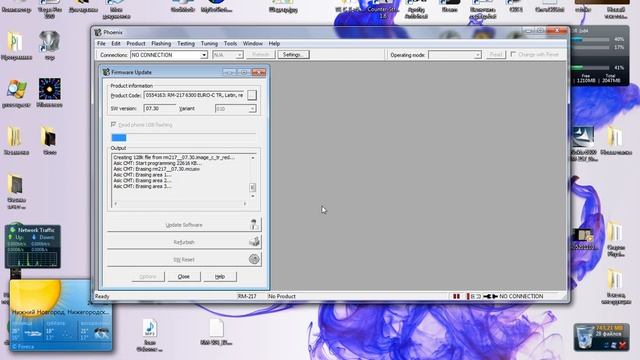The height and width of the screenshot is (360, 640).
Task: Click the phone icon on Update Software
Action: [x=254, y=224]
